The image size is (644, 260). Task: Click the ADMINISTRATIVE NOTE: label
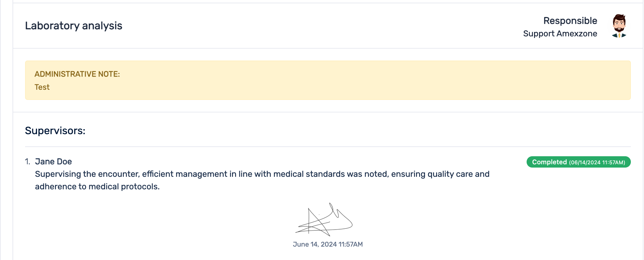[x=77, y=74]
